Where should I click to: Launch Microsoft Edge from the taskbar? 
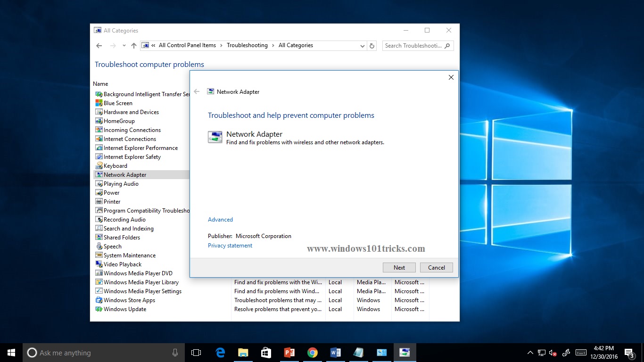point(220,352)
